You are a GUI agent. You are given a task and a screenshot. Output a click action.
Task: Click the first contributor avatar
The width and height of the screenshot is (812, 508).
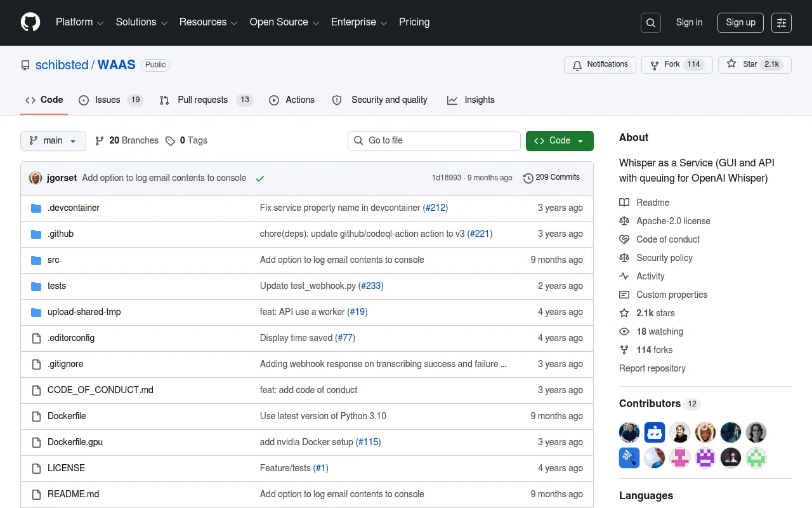pyautogui.click(x=629, y=432)
